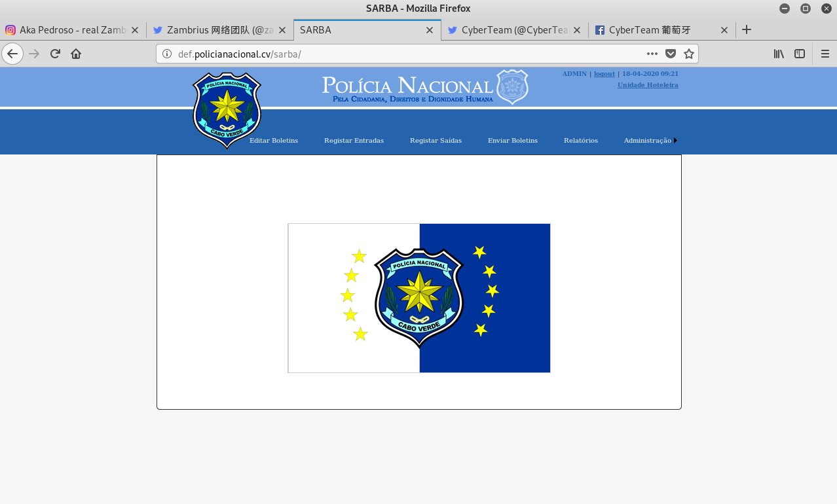Open page actions three-dot menu

652,54
